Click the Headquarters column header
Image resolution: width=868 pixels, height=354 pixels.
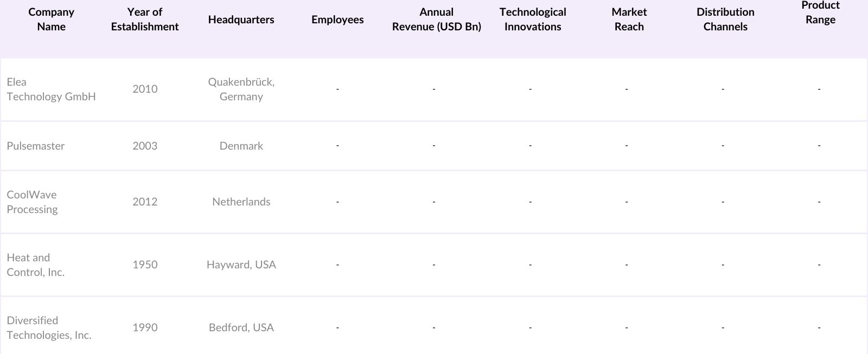(x=241, y=20)
